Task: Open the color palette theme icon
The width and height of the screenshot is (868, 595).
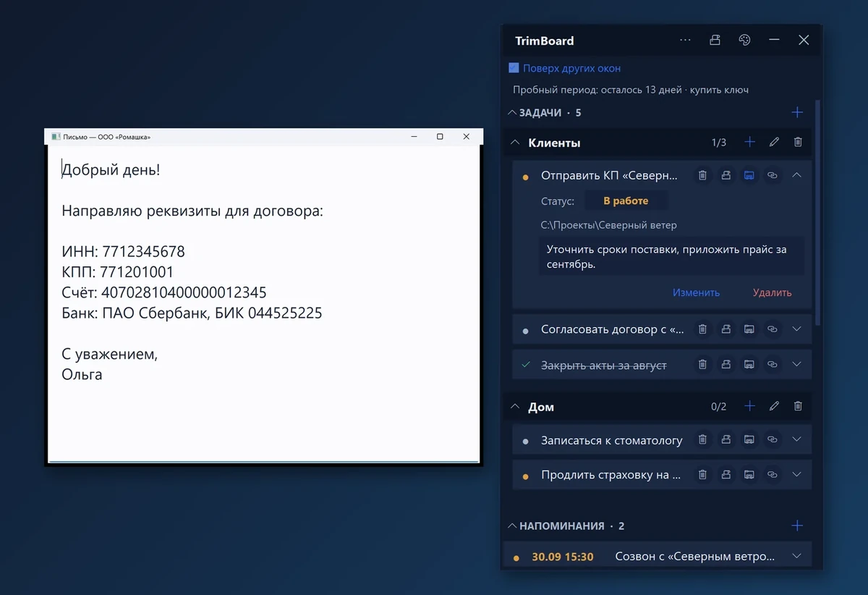Action: pyautogui.click(x=744, y=41)
